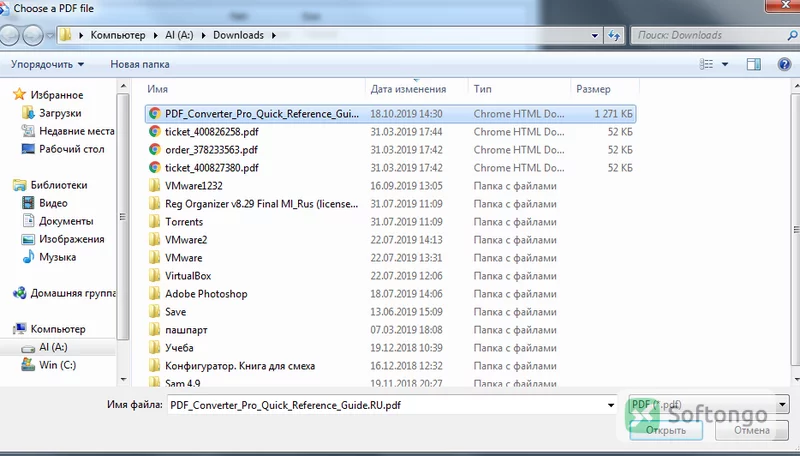Select the ticket_400826258.pdf file

[212, 132]
